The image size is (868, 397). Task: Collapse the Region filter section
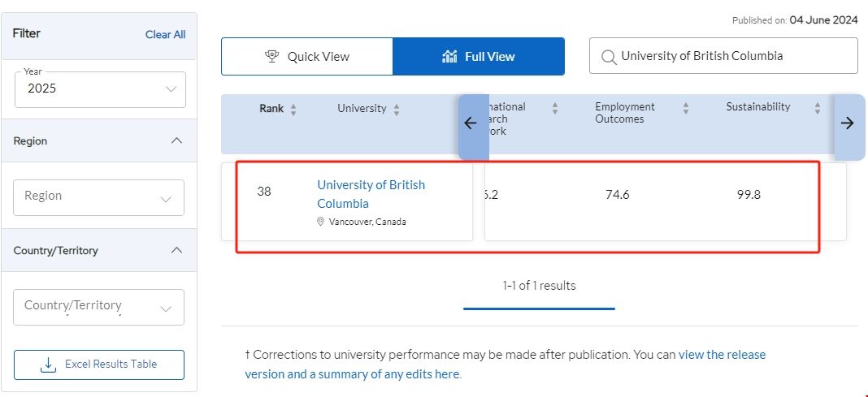pyautogui.click(x=176, y=140)
